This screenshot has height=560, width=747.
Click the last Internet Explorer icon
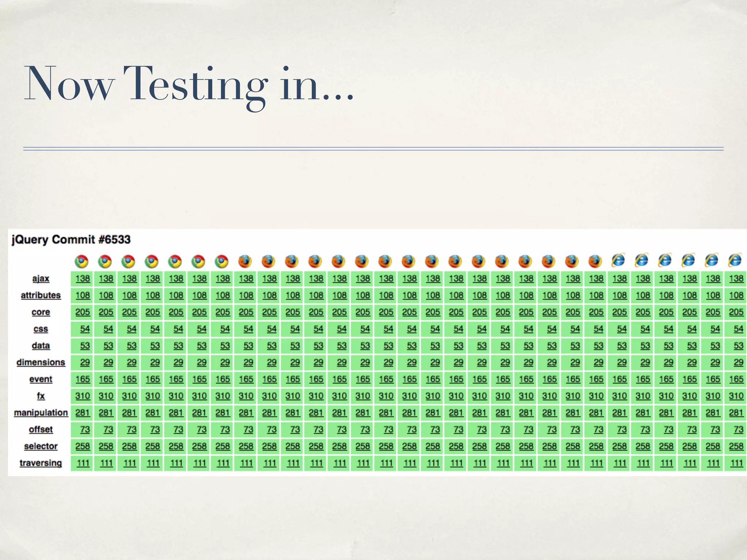[735, 260]
